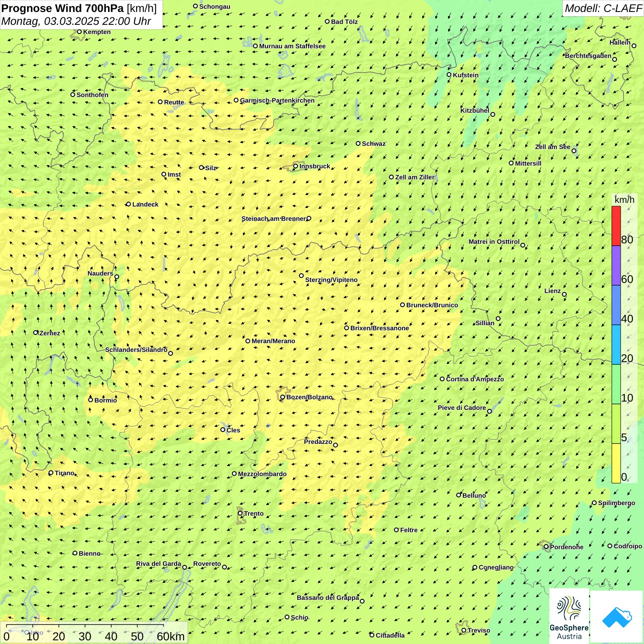Screen dimensions: 644x644
Task: Click the yellow 0-5 km/h legend swatch
Action: point(616,463)
